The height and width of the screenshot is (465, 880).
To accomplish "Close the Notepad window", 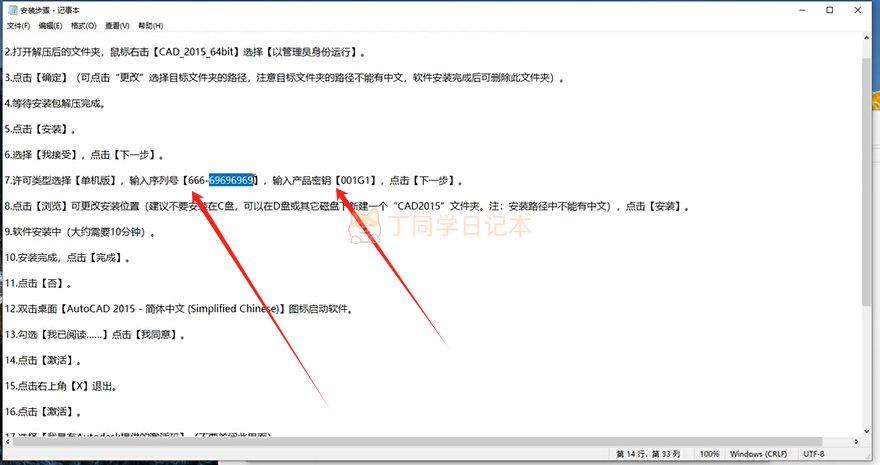I will click(x=858, y=10).
